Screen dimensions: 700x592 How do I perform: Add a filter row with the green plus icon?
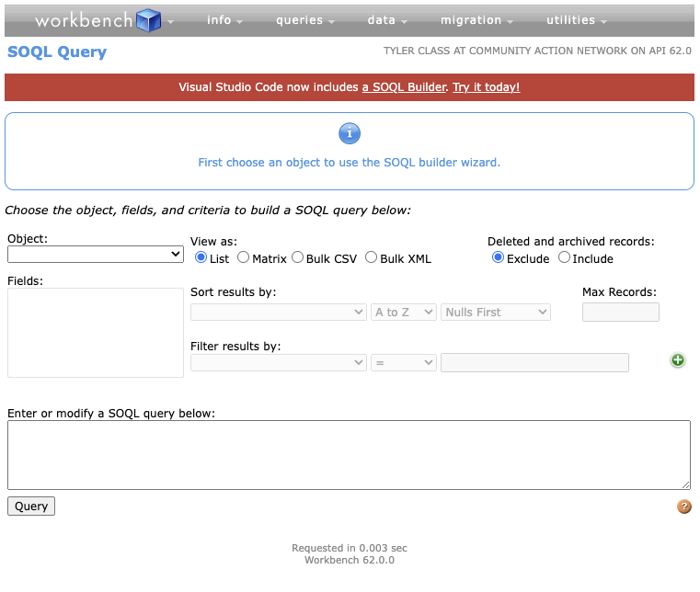coord(678,360)
